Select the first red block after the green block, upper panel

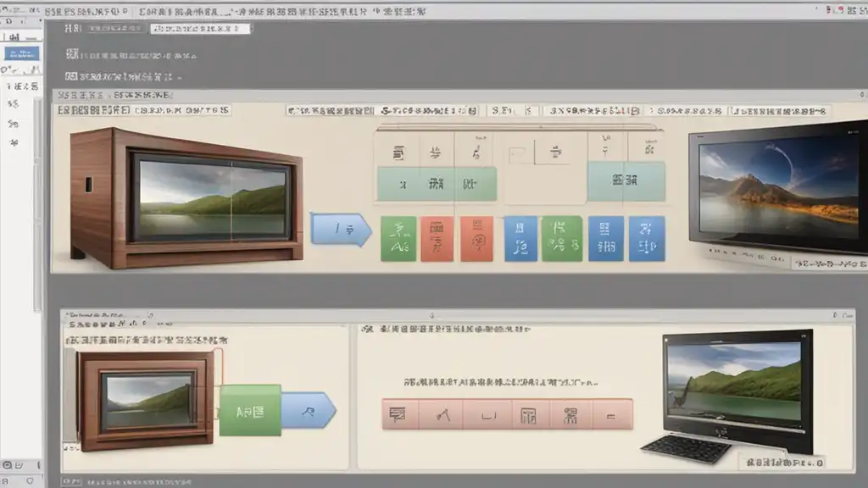coord(437,238)
